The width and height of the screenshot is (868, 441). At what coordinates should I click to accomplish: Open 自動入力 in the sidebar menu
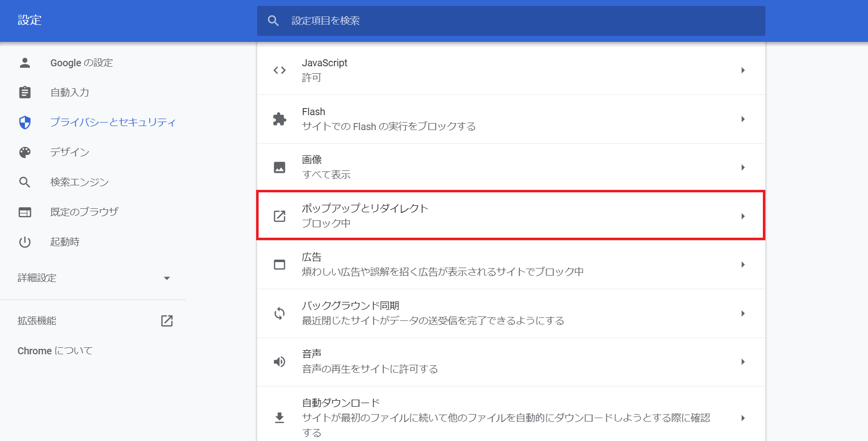[70, 92]
